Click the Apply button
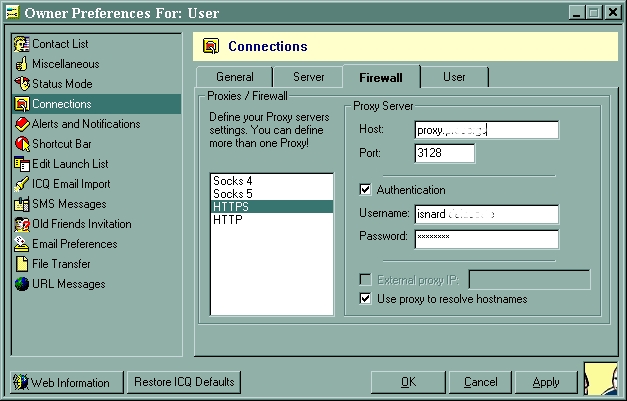 pyautogui.click(x=546, y=382)
